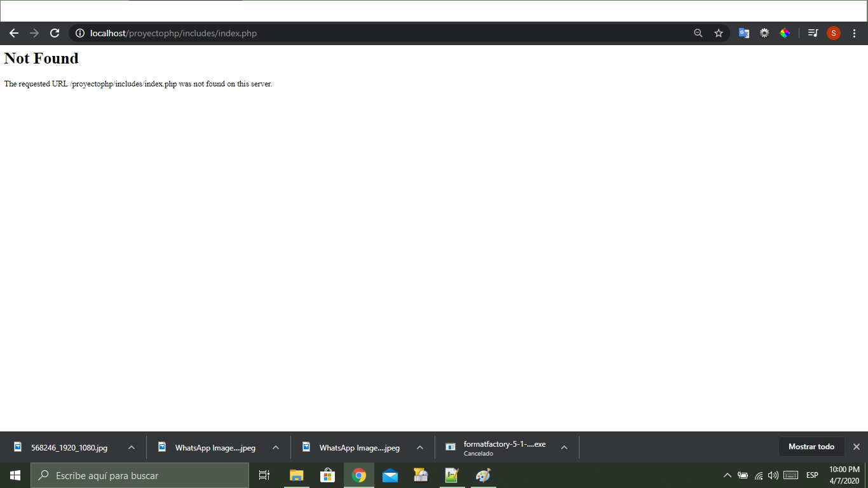Open the Paint palette app on taskbar
868x488 pixels.
[483, 475]
